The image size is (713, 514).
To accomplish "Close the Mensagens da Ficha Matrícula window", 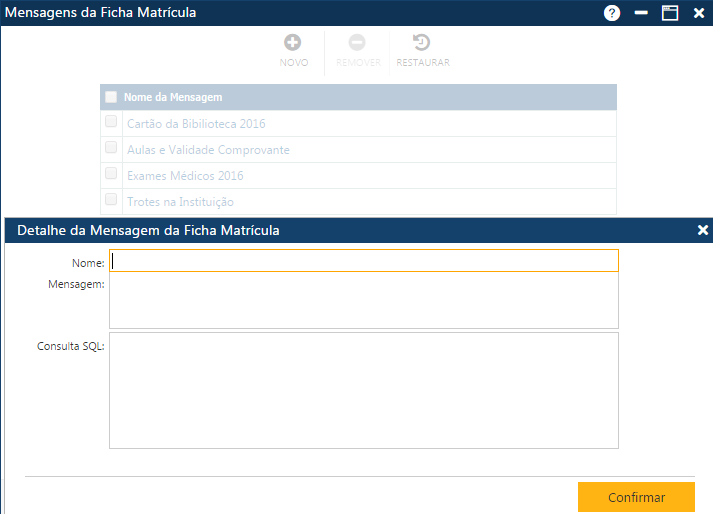I will click(699, 13).
